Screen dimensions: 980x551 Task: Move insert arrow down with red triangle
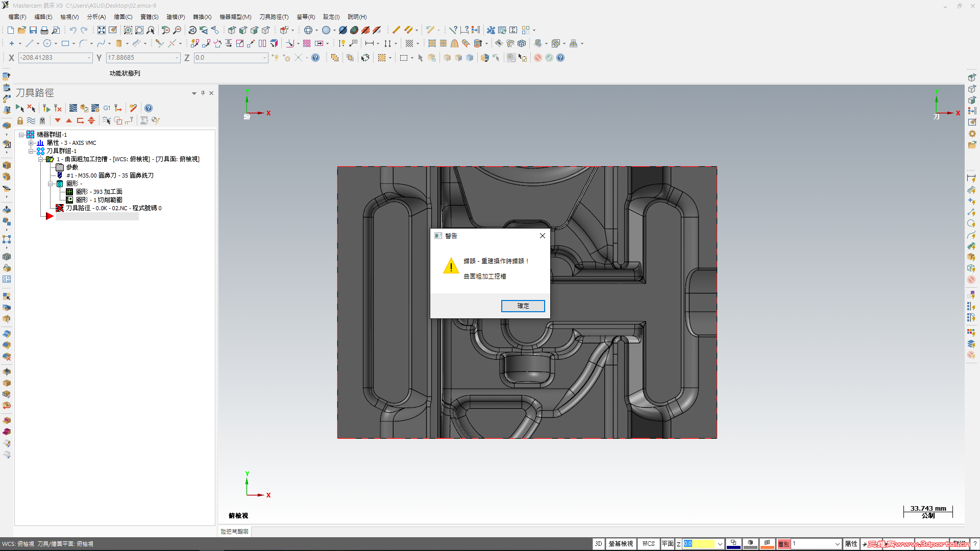click(58, 121)
